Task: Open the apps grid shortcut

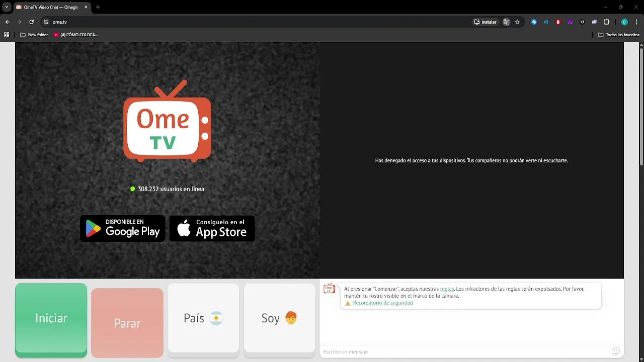Action: [x=7, y=35]
